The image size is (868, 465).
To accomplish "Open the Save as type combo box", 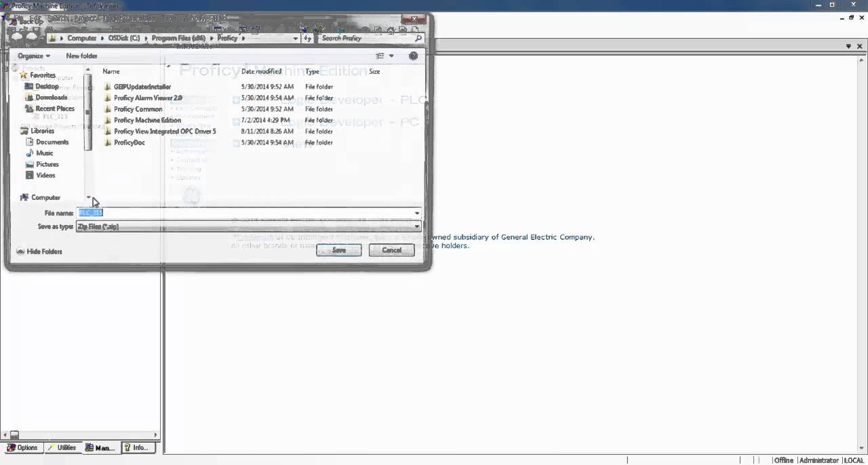I will tap(248, 226).
